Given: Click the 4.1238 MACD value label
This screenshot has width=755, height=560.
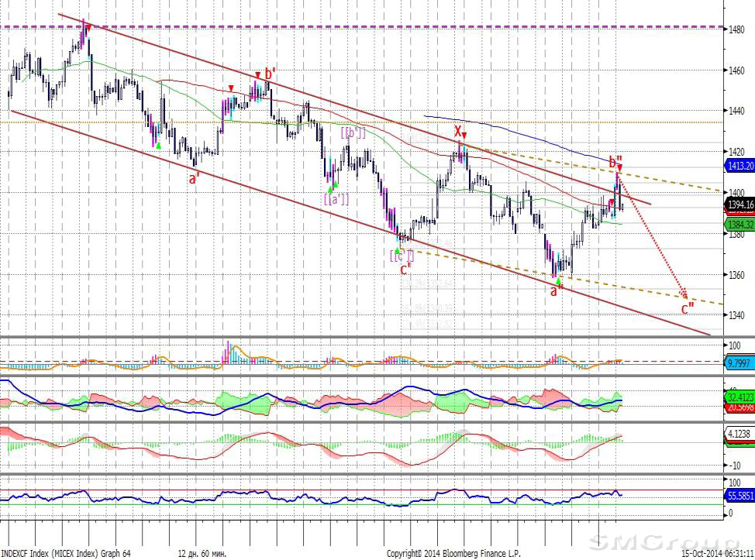Looking at the screenshot, I should click(x=739, y=435).
